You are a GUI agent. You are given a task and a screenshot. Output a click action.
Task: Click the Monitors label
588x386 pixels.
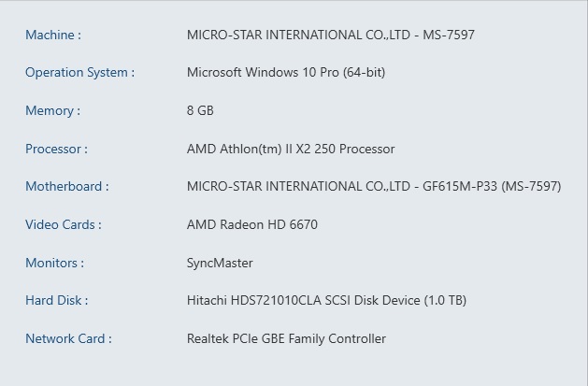(x=55, y=263)
